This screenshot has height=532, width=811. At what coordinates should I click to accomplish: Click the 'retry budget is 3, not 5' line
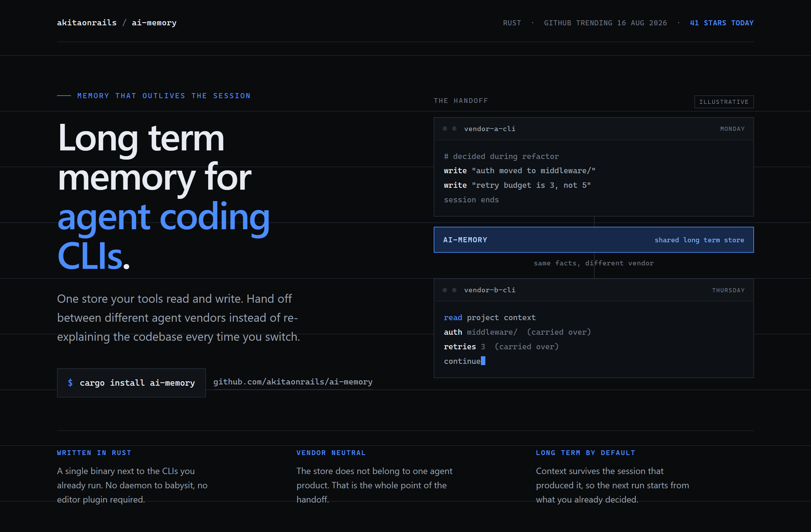tap(517, 185)
